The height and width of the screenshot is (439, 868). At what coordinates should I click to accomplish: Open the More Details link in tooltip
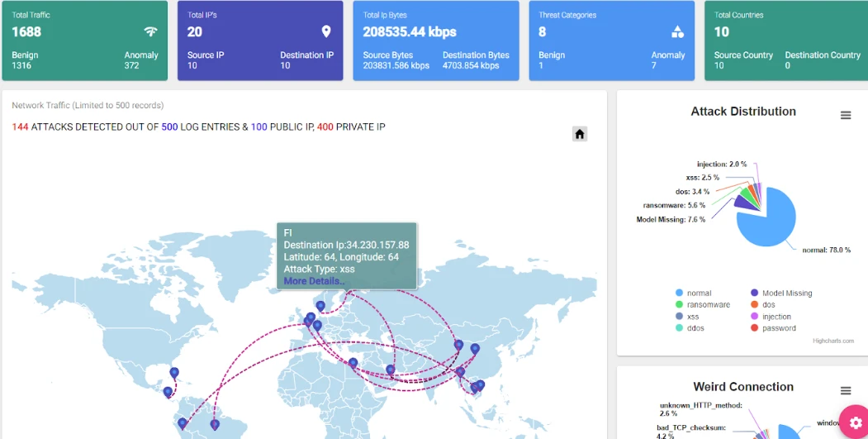pyautogui.click(x=314, y=281)
